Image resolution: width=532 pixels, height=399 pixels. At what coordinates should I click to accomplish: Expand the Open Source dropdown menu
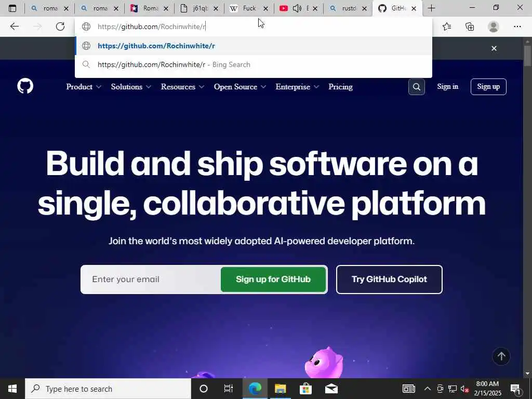click(x=240, y=87)
